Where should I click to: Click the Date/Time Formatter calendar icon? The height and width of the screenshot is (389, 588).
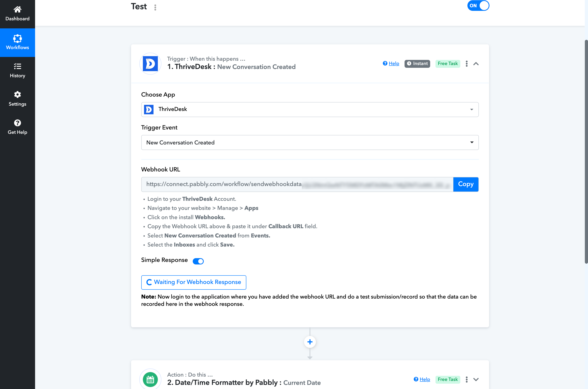[x=150, y=379]
